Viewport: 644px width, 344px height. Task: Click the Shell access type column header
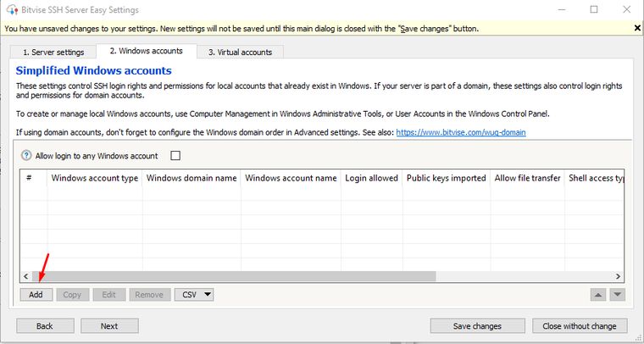pos(595,178)
